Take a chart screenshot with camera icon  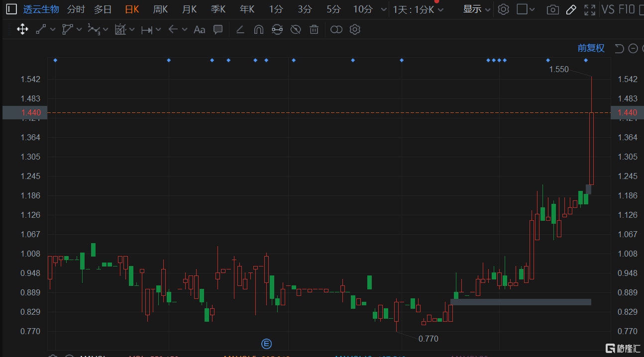pos(552,9)
